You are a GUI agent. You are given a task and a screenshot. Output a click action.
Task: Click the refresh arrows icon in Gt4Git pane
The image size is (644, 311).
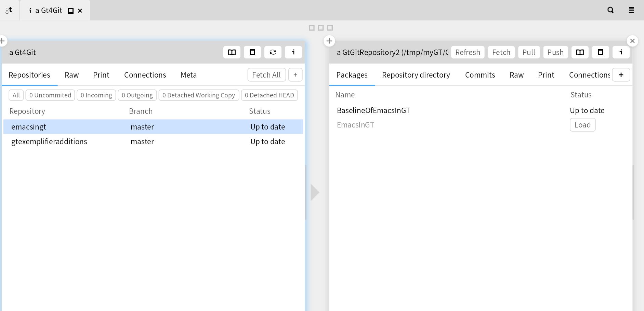pyautogui.click(x=273, y=52)
